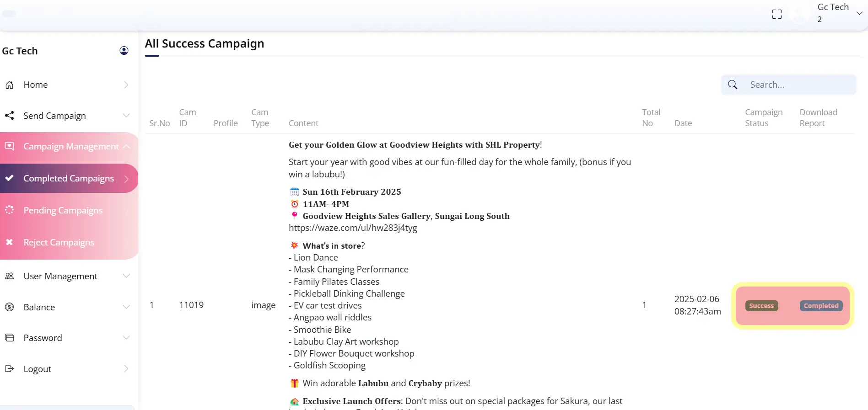Image resolution: width=868 pixels, height=410 pixels.
Task: Click the Campaign Management chat icon
Action: (x=9, y=146)
